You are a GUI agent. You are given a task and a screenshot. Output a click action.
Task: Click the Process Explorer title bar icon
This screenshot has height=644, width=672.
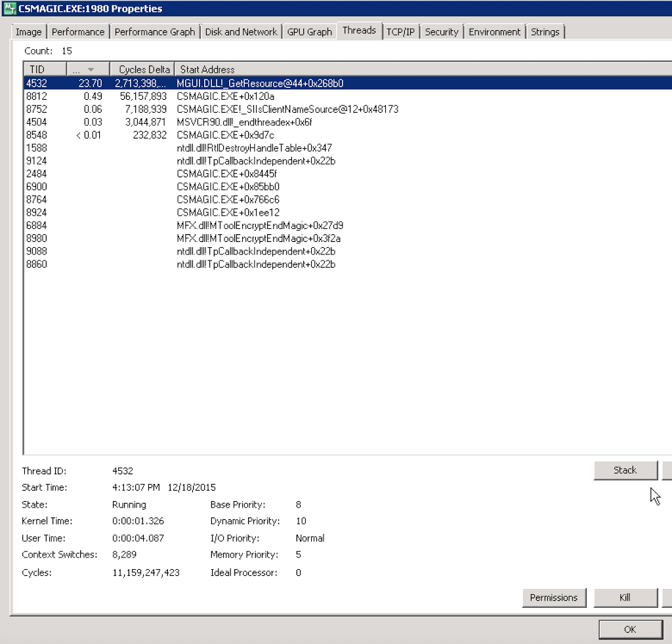click(9, 9)
